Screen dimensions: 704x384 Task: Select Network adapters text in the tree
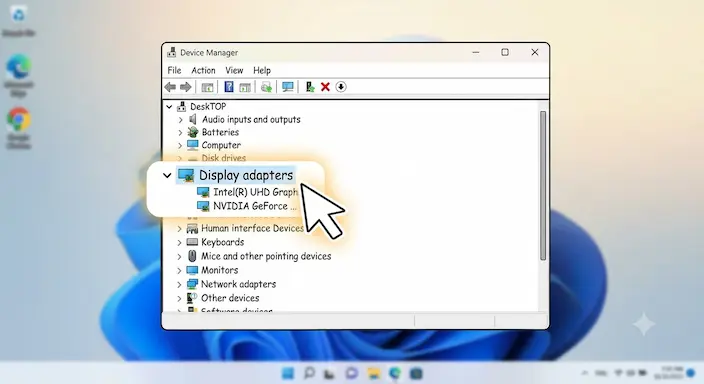pyautogui.click(x=238, y=284)
